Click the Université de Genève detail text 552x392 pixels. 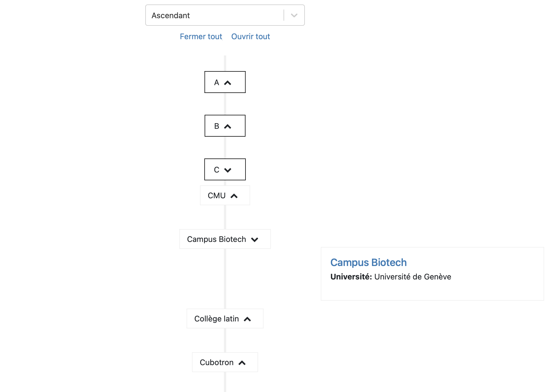click(413, 277)
